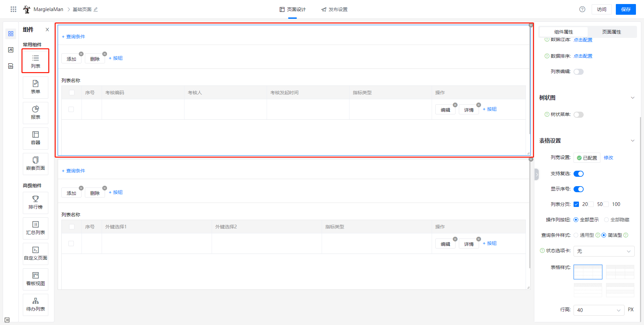Open the CSS style sidebar icon

11,66
